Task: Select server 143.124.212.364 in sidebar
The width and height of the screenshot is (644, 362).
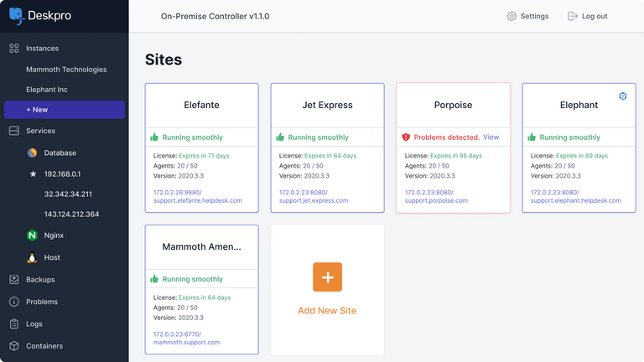Action: pyautogui.click(x=71, y=215)
